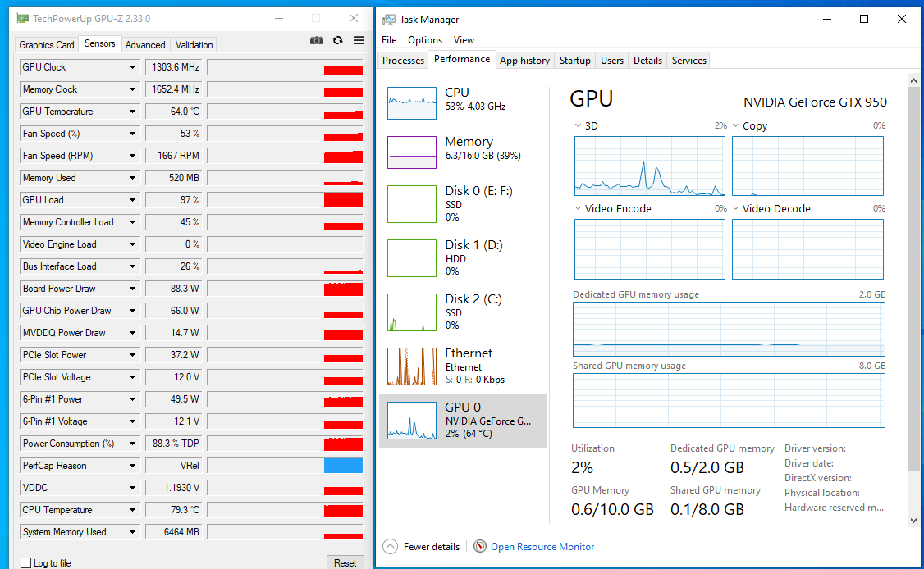The width and height of the screenshot is (924, 569).
Task: Take GPU-Z screenshot with camera icon
Action: [x=317, y=40]
